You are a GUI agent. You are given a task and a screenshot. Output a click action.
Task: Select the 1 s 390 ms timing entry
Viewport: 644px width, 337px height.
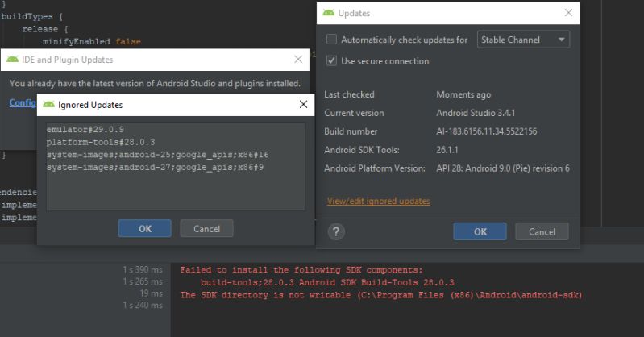(x=143, y=269)
